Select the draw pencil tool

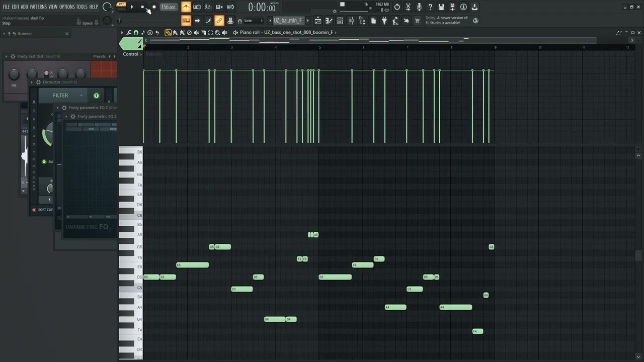point(168,33)
